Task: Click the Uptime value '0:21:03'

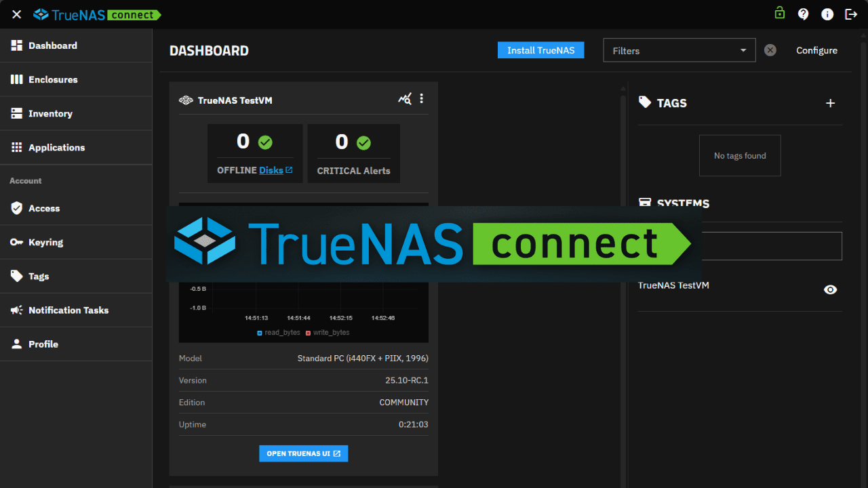Action: [x=414, y=424]
